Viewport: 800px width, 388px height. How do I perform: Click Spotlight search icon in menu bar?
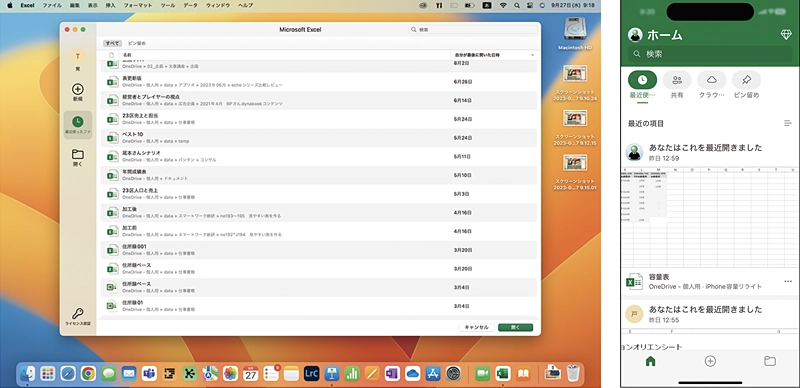[x=517, y=5]
